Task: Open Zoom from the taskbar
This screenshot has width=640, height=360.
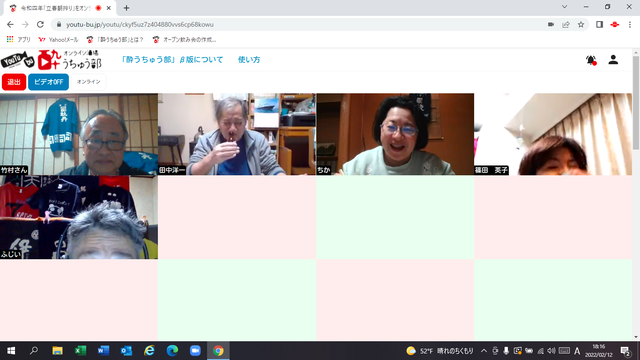Action: (x=195, y=351)
